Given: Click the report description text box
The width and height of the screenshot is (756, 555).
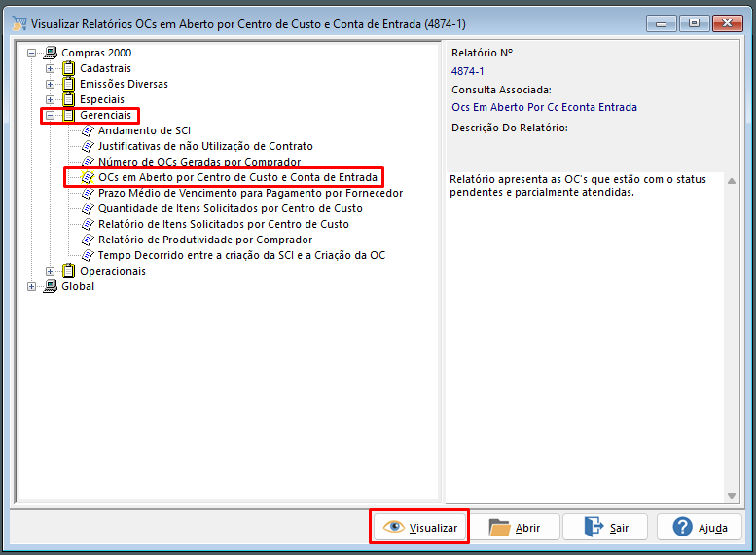Looking at the screenshot, I should [x=585, y=338].
